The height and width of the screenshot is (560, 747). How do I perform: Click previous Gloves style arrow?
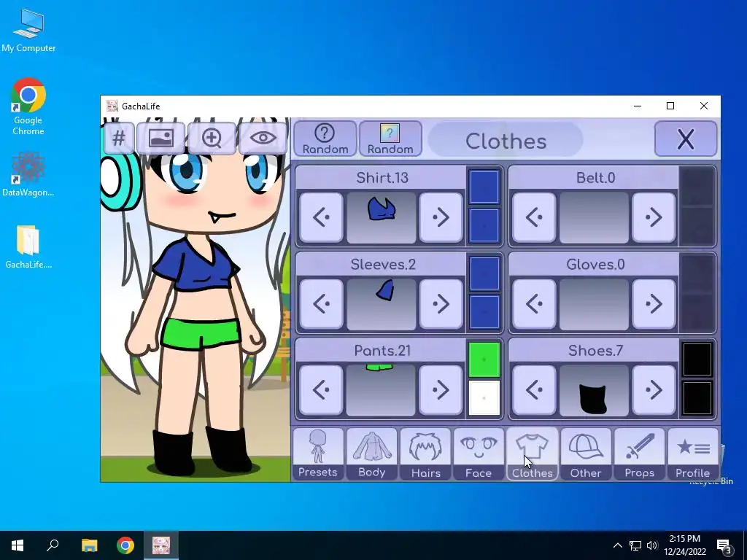click(x=534, y=304)
